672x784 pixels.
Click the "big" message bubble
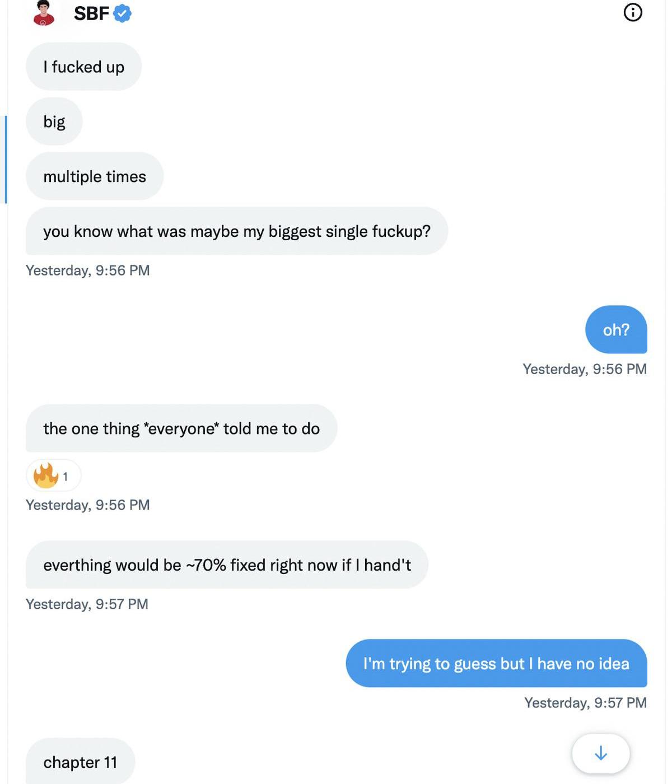coord(54,122)
